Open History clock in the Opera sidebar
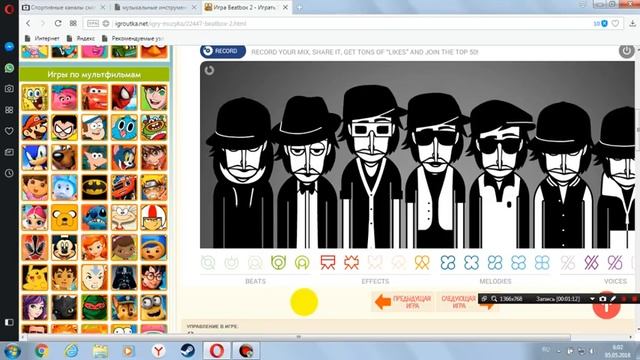Viewport: 640px width, 360px height. coord(9,173)
